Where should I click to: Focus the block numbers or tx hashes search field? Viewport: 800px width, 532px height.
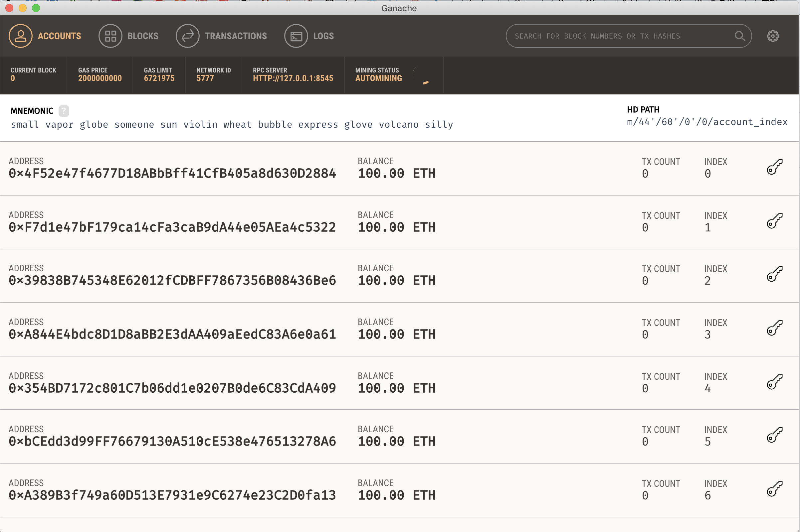coord(629,36)
